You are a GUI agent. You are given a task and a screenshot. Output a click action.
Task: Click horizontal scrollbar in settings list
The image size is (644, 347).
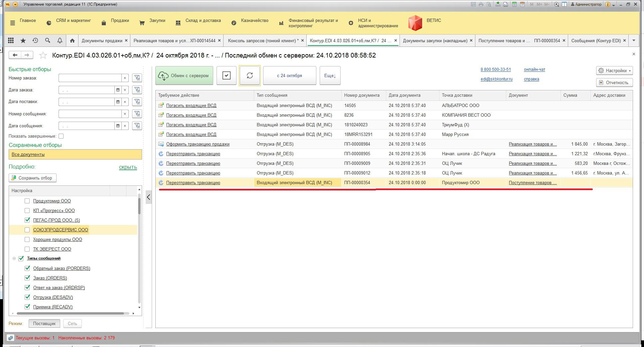point(70,313)
